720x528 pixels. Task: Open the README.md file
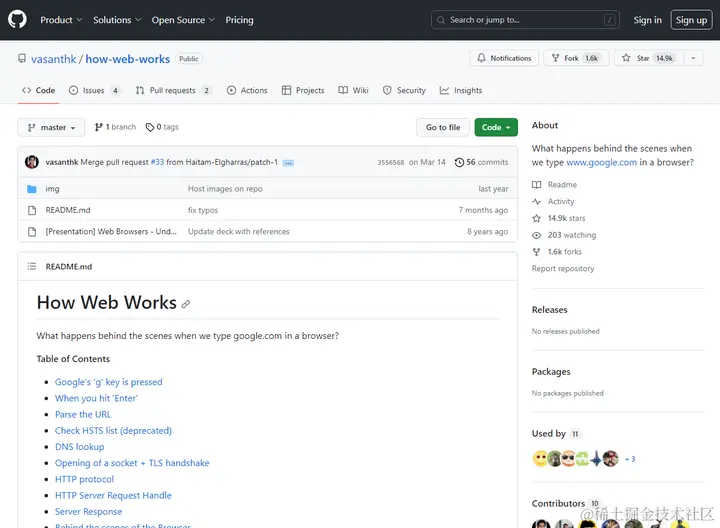(68, 210)
